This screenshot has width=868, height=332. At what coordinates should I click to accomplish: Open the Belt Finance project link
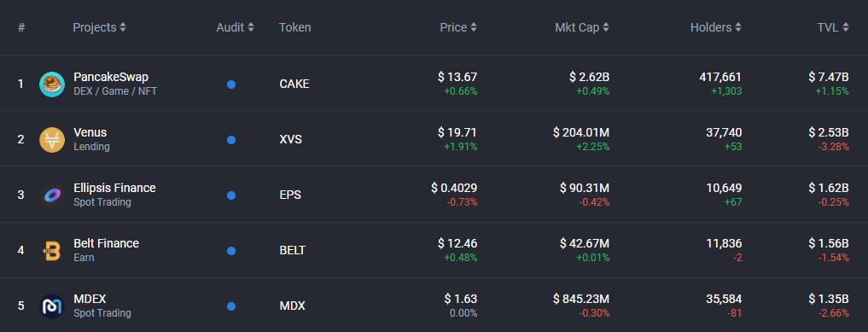click(107, 243)
